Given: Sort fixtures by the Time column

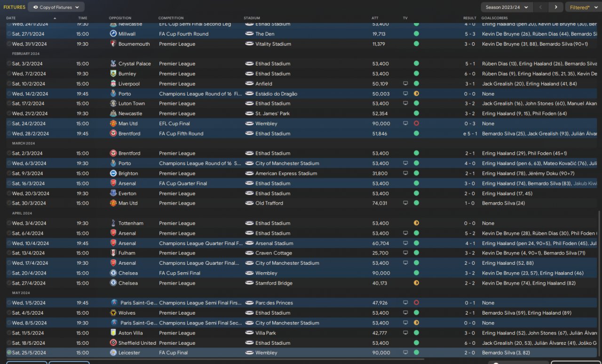Looking at the screenshot, I should 82,18.
